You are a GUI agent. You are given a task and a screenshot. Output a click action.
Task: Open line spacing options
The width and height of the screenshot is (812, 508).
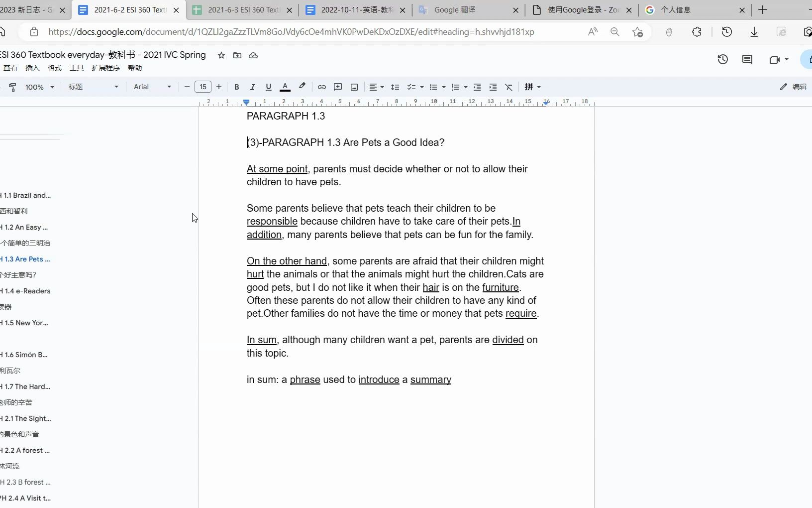[x=395, y=87]
